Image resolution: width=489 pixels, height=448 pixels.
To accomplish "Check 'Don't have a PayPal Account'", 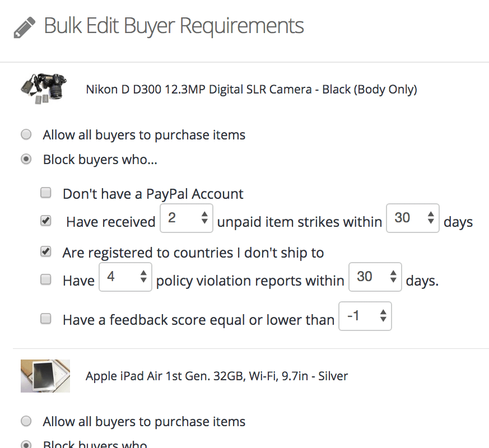I will click(46, 193).
